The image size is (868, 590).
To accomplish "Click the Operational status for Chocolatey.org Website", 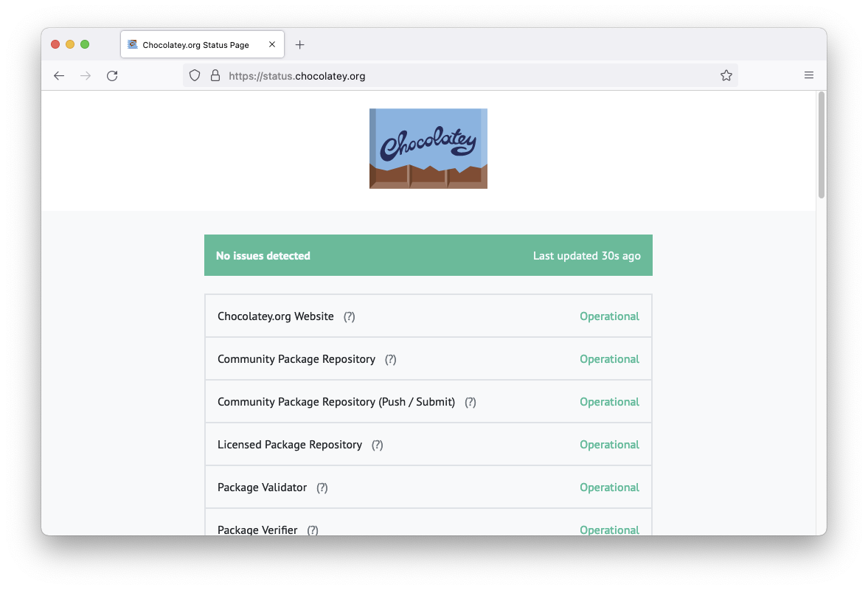I will 609,316.
